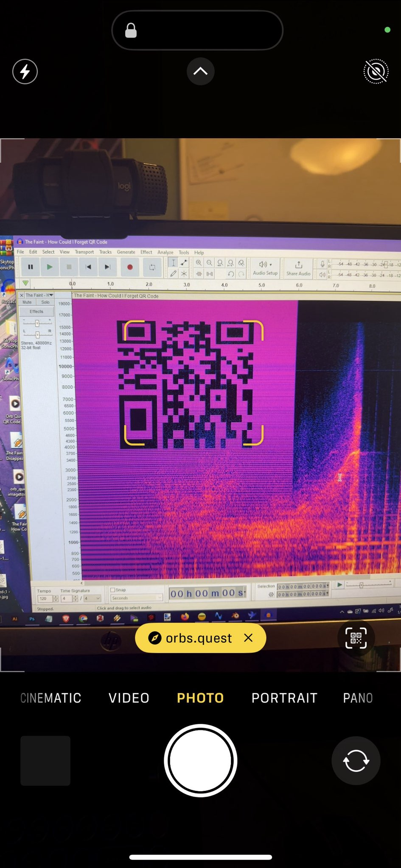Solo The Faint track in Audacity
This screenshot has height=868, width=401.
(x=45, y=302)
